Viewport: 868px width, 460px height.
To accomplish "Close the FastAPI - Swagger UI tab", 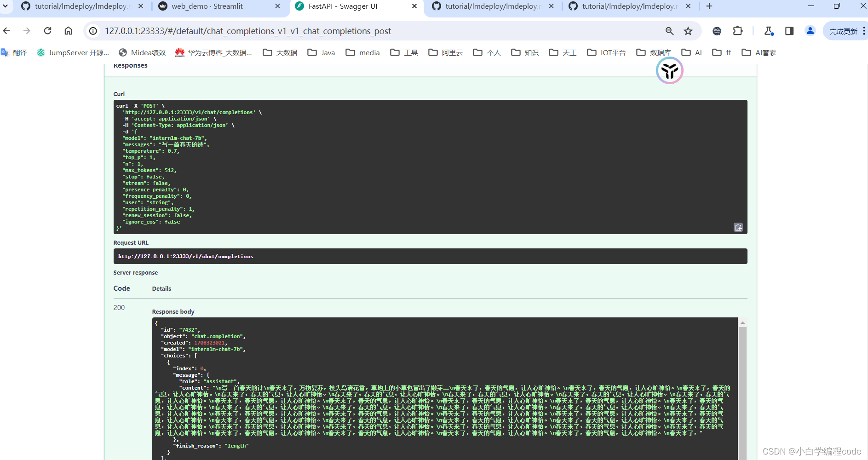I will (x=414, y=6).
